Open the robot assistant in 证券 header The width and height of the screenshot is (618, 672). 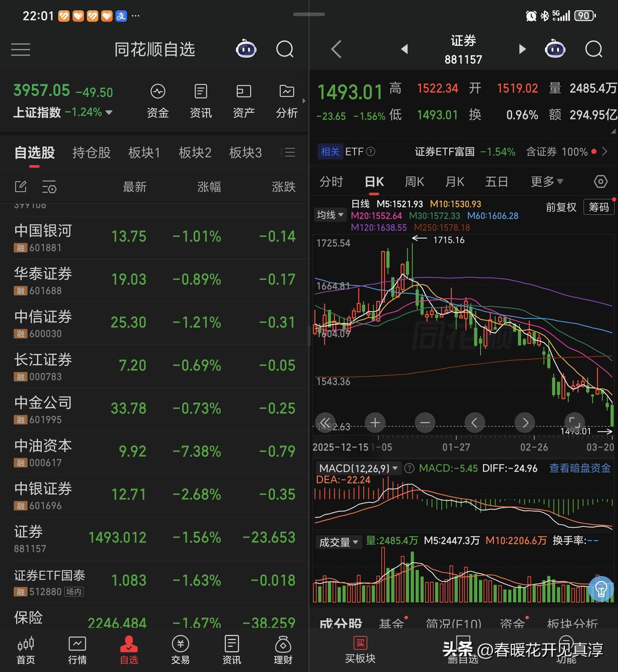[555, 49]
